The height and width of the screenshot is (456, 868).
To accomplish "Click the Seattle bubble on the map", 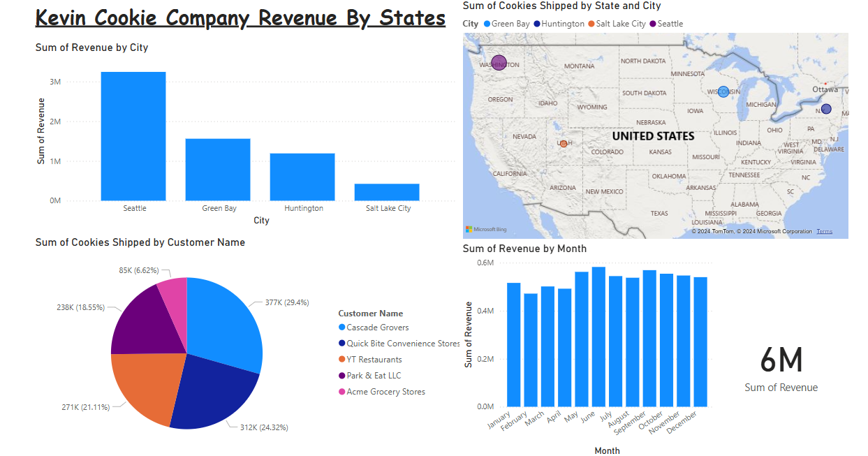I will tap(499, 63).
